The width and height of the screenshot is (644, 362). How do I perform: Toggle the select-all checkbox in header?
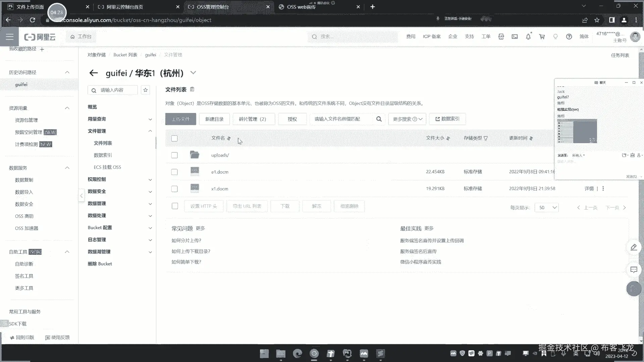[174, 138]
